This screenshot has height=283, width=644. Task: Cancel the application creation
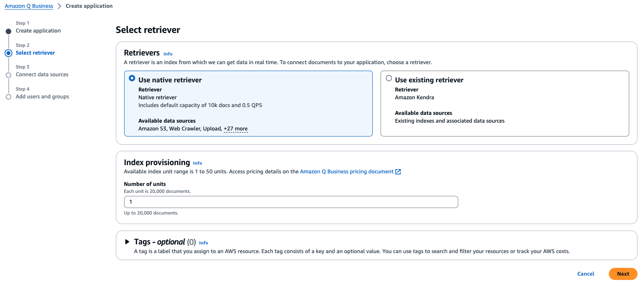point(586,274)
